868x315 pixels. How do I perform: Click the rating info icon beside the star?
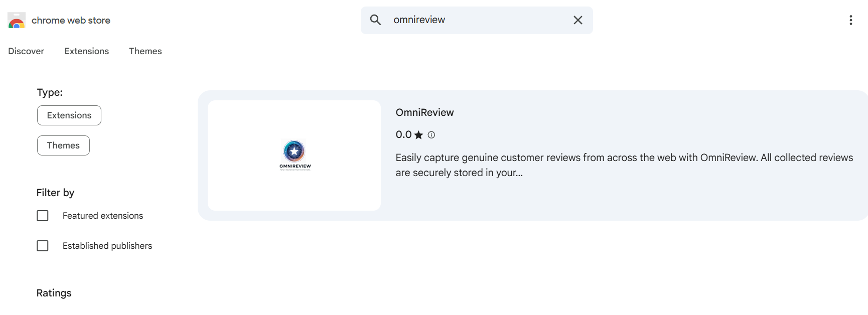point(431,135)
